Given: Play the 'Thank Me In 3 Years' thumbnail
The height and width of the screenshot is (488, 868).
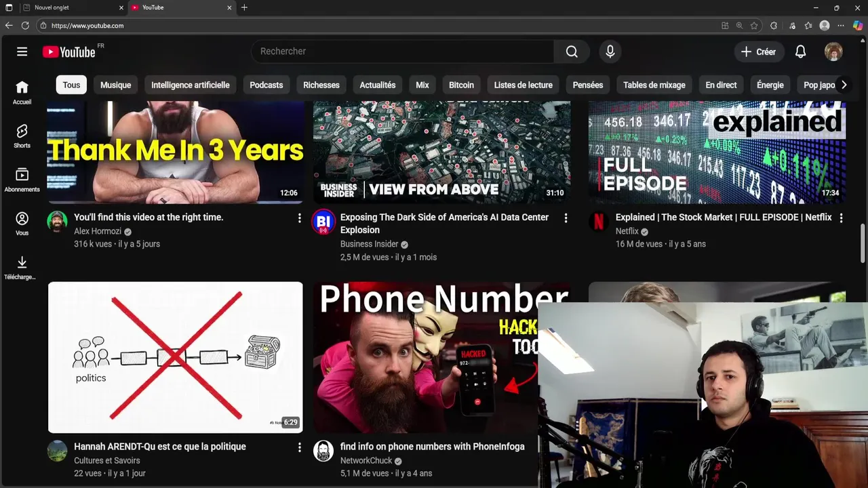Looking at the screenshot, I should pos(175,152).
